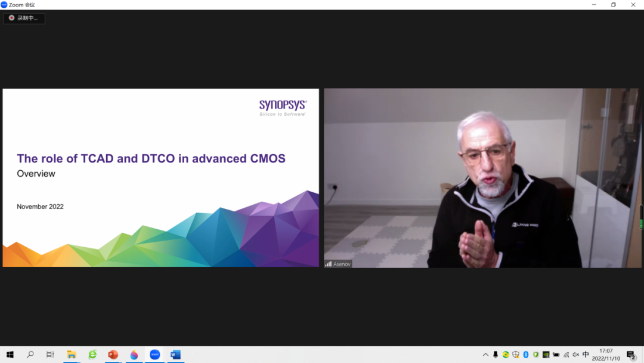Open Windows Security shield with warning
The image size is (644, 363).
tap(516, 355)
